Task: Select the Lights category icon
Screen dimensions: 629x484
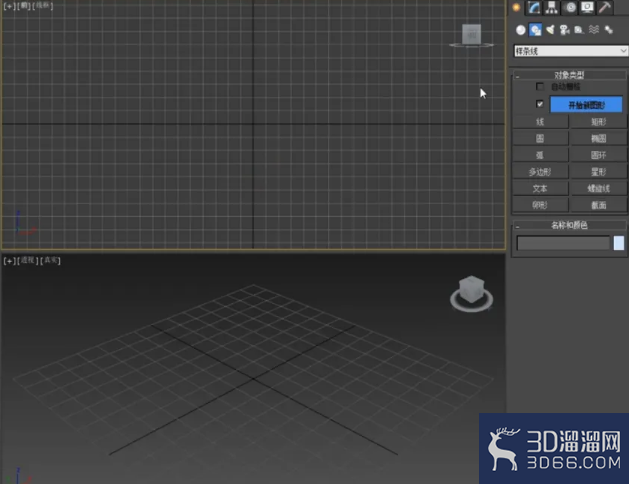Action: click(550, 30)
